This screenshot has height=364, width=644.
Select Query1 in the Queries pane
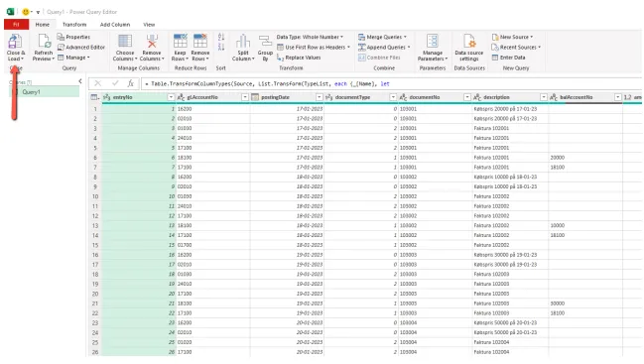(45, 92)
